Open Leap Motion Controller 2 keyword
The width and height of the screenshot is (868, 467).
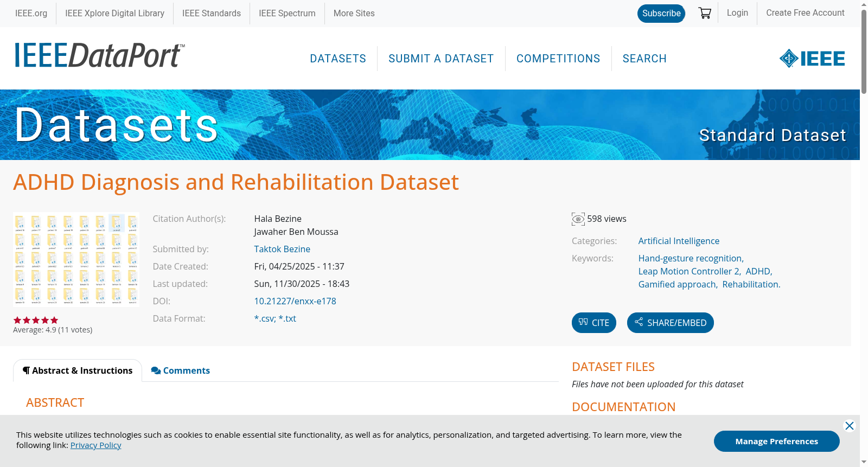pyautogui.click(x=689, y=271)
